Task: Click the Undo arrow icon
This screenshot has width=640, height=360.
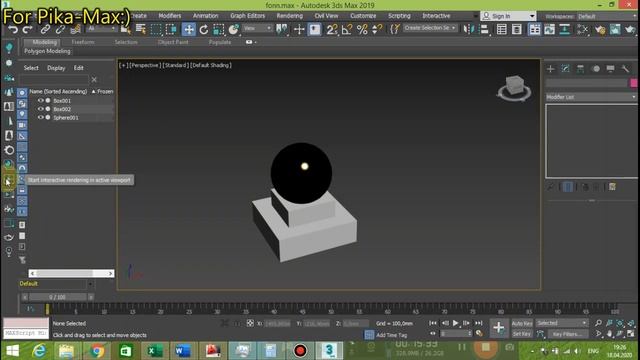Action: tap(13, 29)
